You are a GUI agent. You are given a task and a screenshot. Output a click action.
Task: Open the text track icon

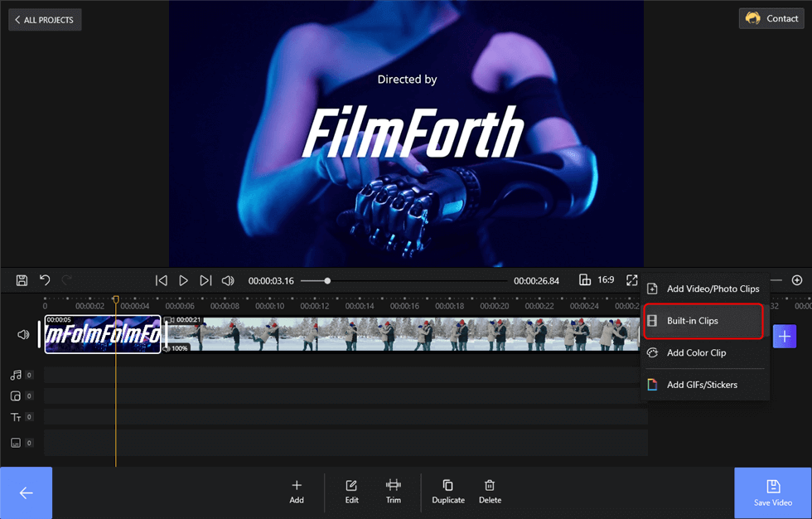(x=16, y=417)
